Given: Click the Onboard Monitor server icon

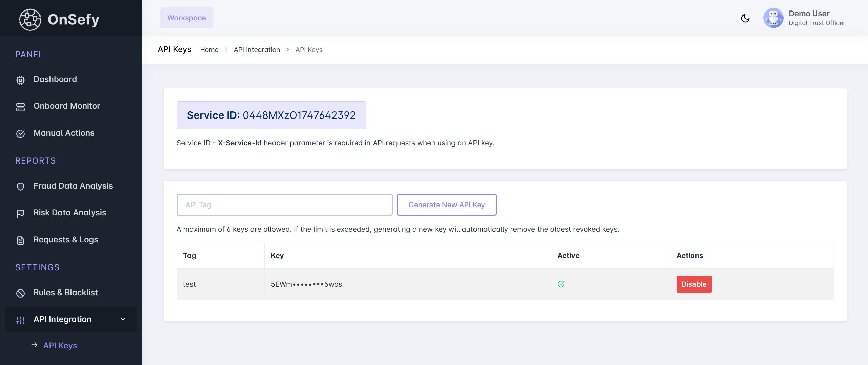Looking at the screenshot, I should point(20,107).
